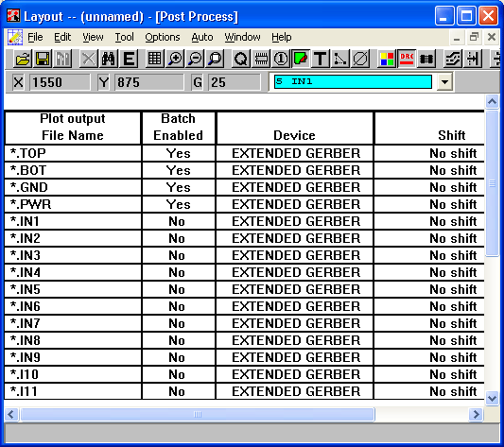The width and height of the screenshot is (504, 447).
Task: Click the cyan '5 IN1' layer box
Action: click(353, 81)
